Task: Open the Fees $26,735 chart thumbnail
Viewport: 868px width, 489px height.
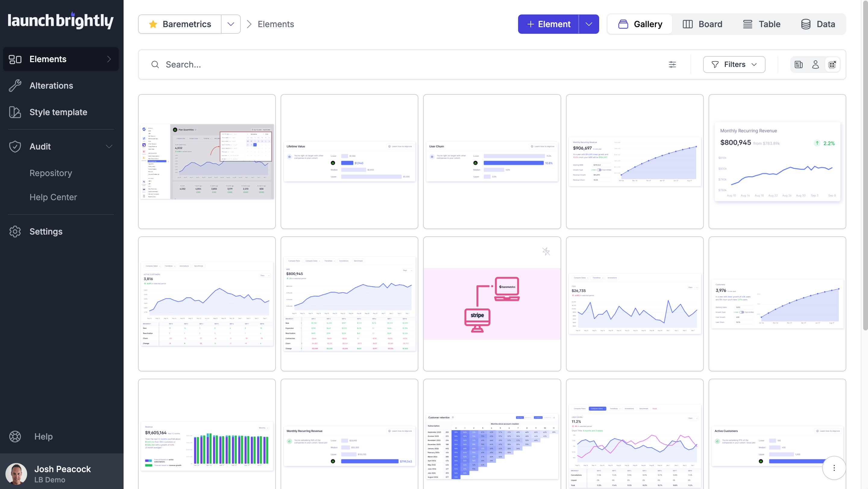Action: [634, 304]
